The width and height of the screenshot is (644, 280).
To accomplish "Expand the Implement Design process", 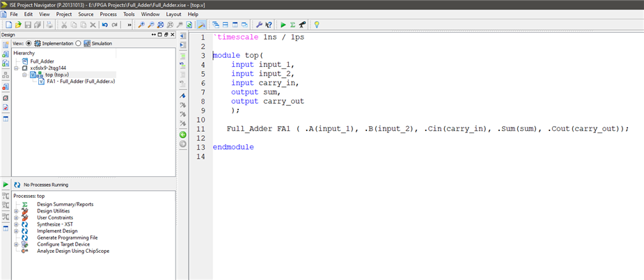I will click(17, 231).
